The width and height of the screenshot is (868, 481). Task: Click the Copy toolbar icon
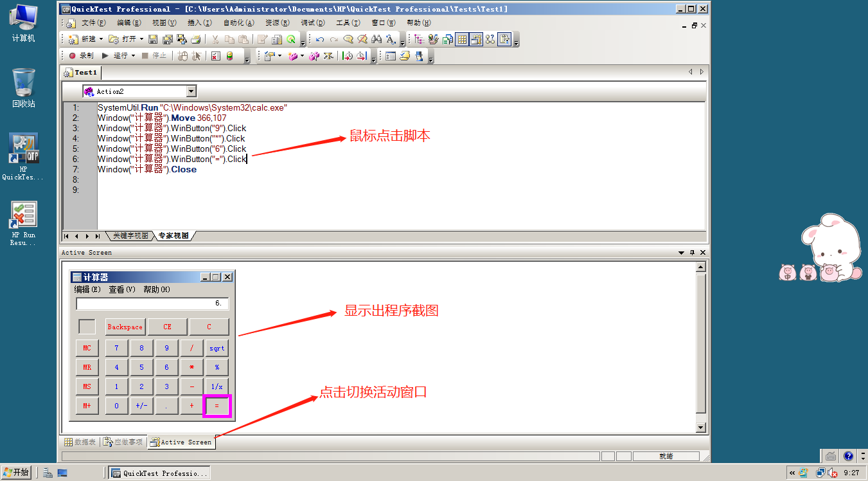[229, 39]
